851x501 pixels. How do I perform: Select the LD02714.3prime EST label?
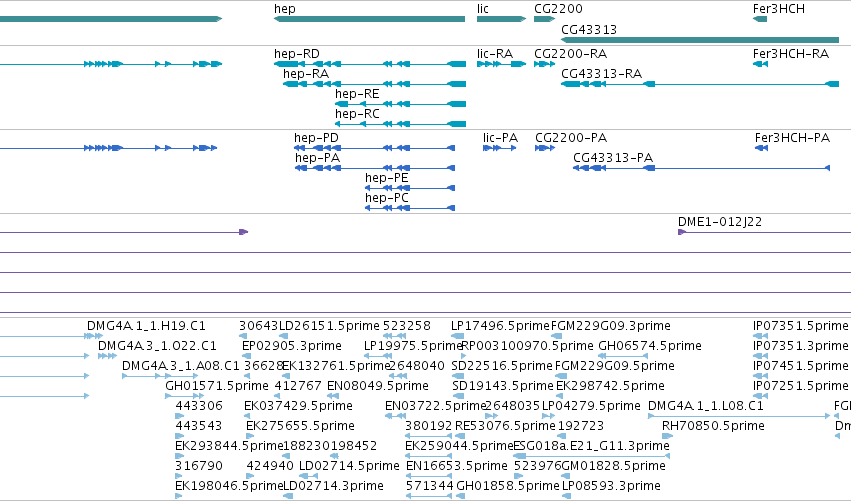coord(334,486)
